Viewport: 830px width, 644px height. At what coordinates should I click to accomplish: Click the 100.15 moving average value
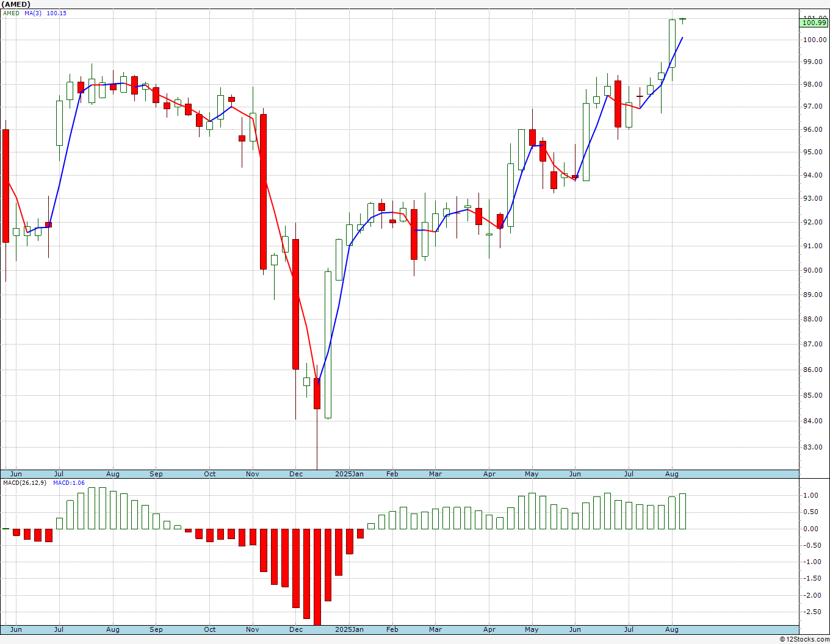57,13
